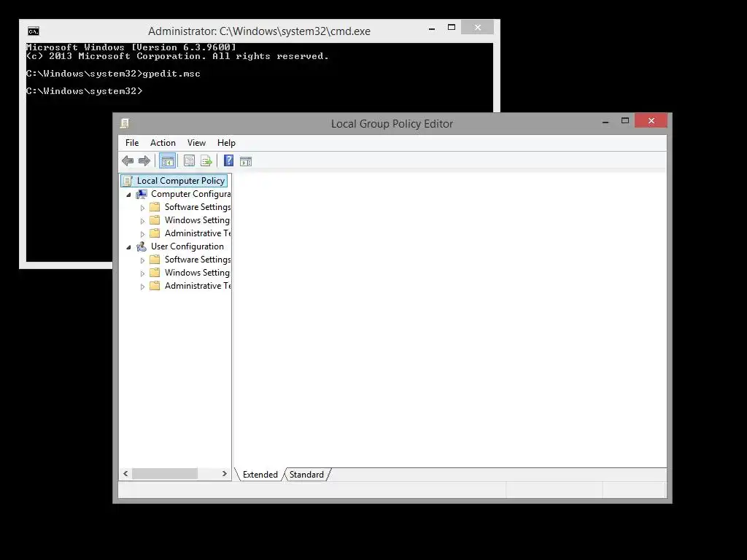Click folder icon of Windows Settings under Computer Configuration
This screenshot has height=560, width=747.
[x=155, y=220]
